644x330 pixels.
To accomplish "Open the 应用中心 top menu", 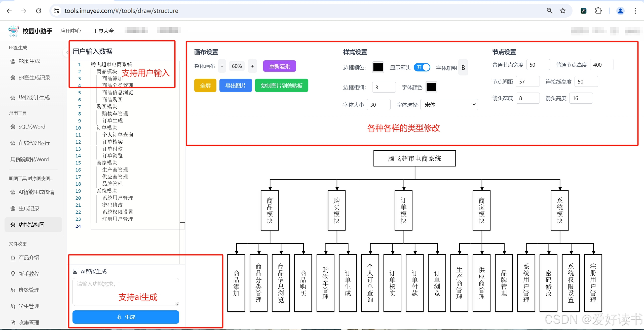I will coord(71,31).
